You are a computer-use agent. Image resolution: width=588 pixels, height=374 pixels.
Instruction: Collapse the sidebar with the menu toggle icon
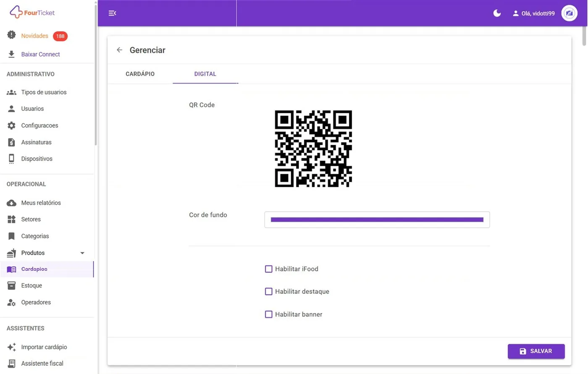[x=112, y=13]
